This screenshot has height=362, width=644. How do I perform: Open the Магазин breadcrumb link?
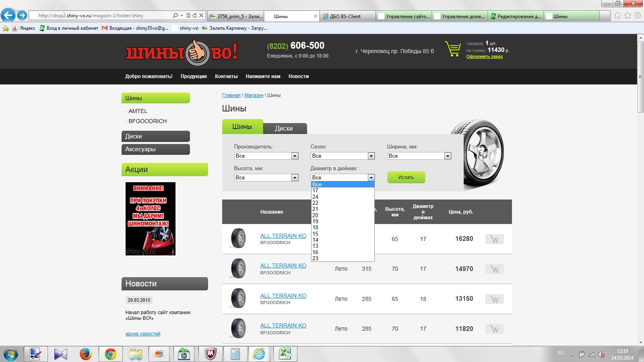click(x=254, y=95)
